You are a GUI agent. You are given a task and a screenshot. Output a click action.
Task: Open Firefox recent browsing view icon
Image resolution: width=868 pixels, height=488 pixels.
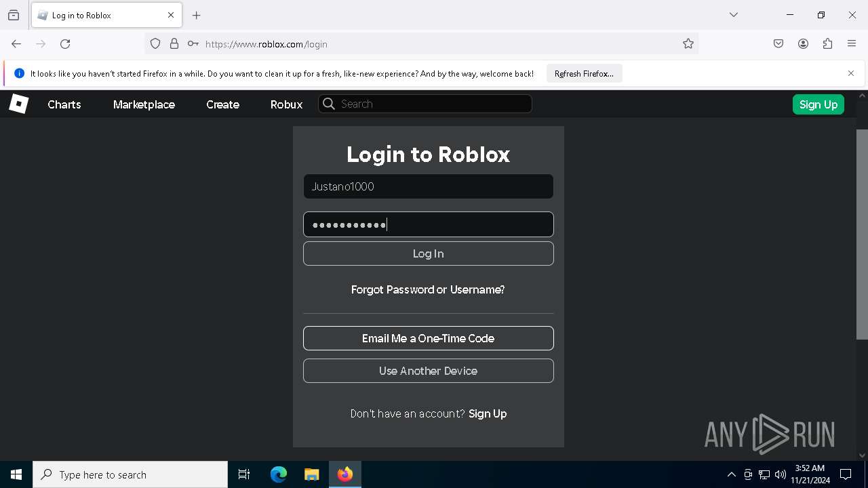[14, 15]
